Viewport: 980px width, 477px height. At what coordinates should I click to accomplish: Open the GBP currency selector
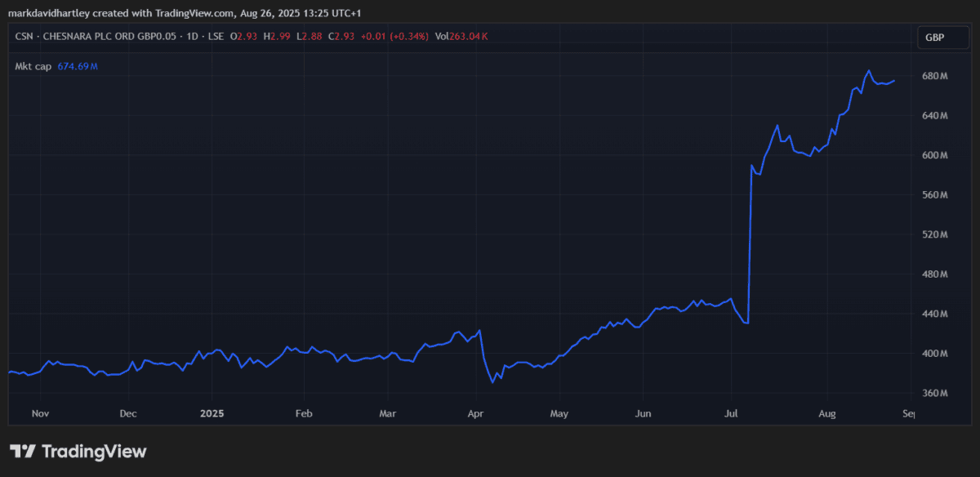click(x=935, y=38)
